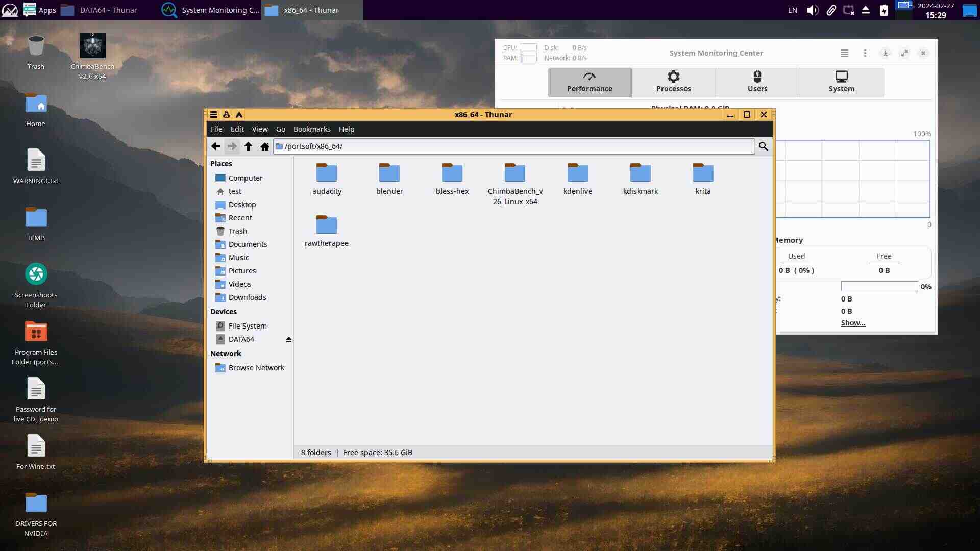Select the blender folder
The height and width of the screenshot is (551, 980).
389,179
